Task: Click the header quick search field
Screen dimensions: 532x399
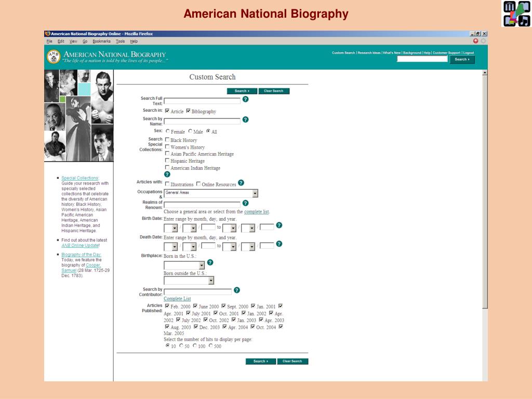Action: [422, 59]
